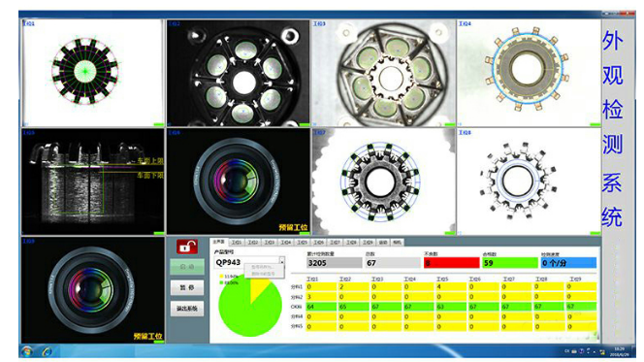Image resolution: width=644 pixels, height=362 pixels.
Task: Click the QP943 product model field
Action: pos(246,262)
